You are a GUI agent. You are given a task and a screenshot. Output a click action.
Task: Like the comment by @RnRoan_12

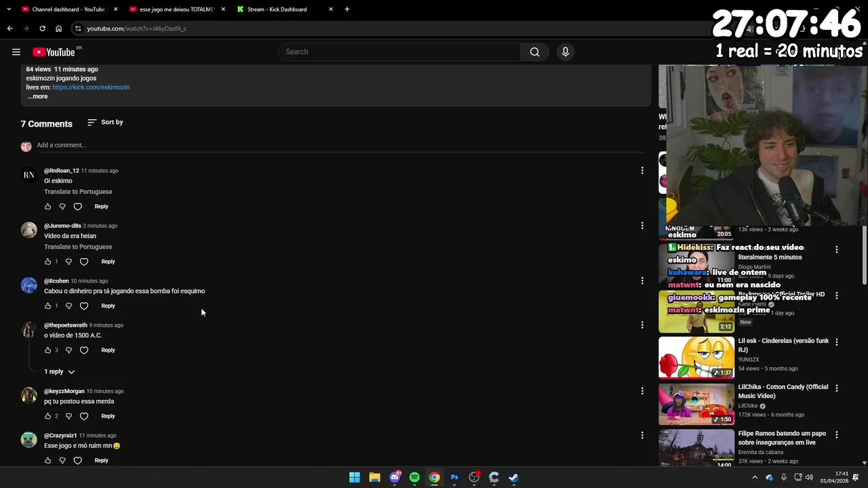[47, 207]
